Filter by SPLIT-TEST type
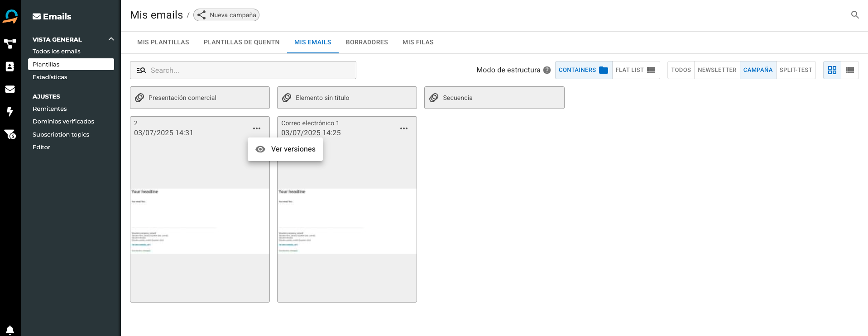The height and width of the screenshot is (336, 868). tap(796, 70)
